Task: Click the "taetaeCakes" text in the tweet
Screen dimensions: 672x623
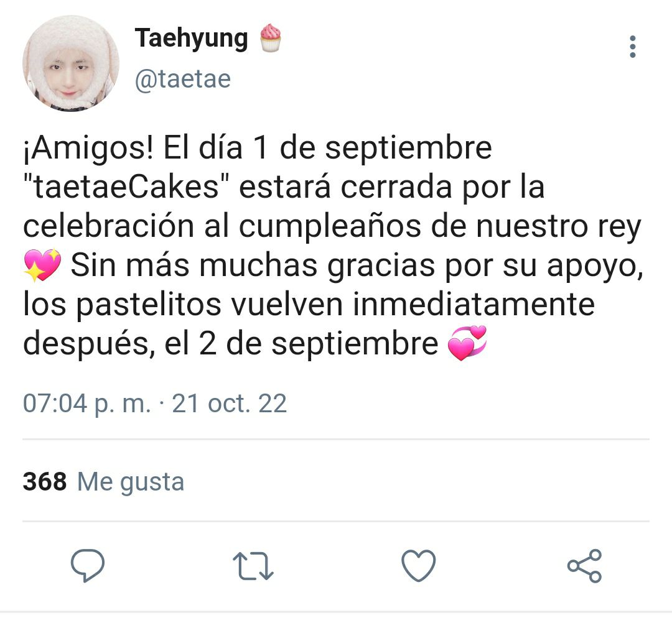Action: [x=126, y=187]
